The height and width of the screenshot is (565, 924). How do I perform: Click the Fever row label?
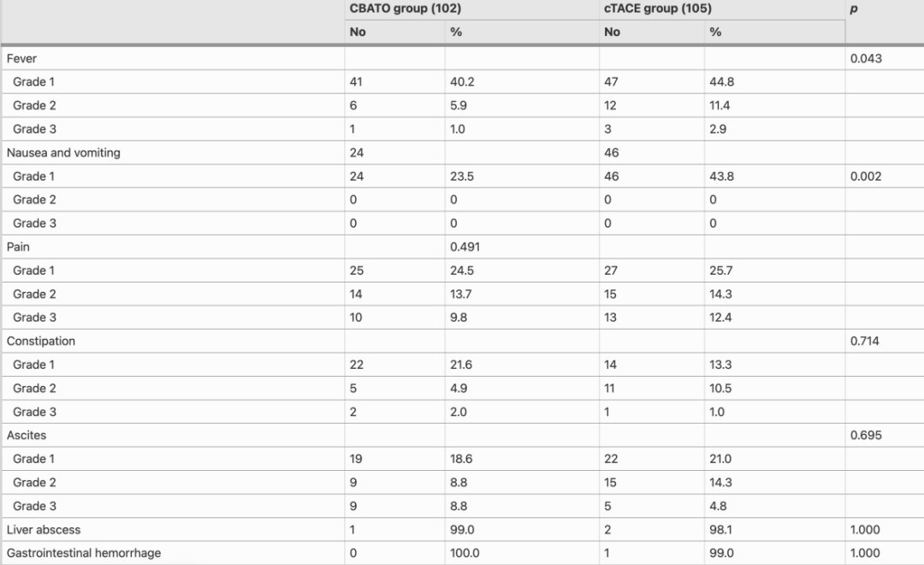[21, 58]
